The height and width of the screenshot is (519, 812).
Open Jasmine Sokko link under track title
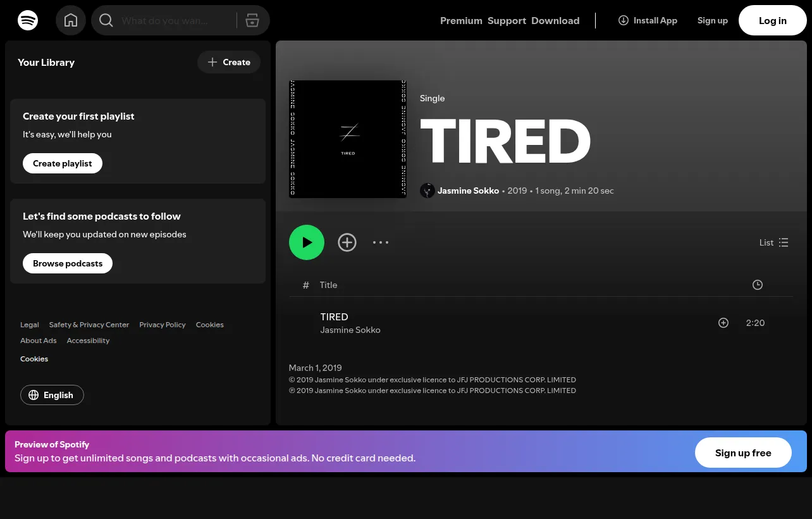pyautogui.click(x=350, y=330)
